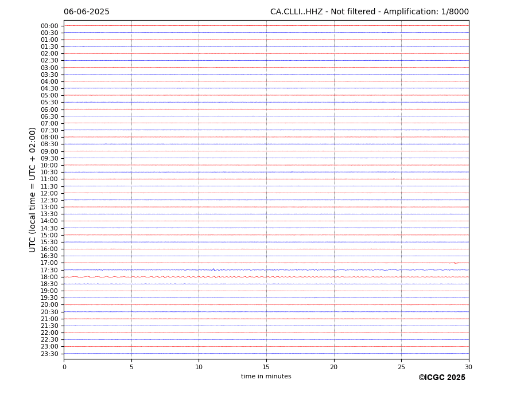Click the 01:30 time row label
Screen dimensions: 532x399
click(49, 47)
